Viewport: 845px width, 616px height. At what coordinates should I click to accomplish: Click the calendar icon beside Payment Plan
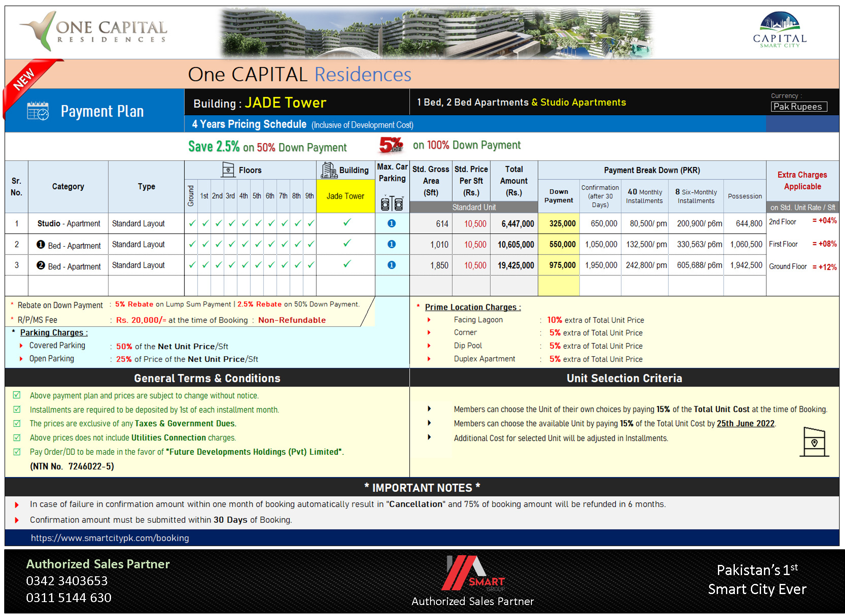pos(38,111)
